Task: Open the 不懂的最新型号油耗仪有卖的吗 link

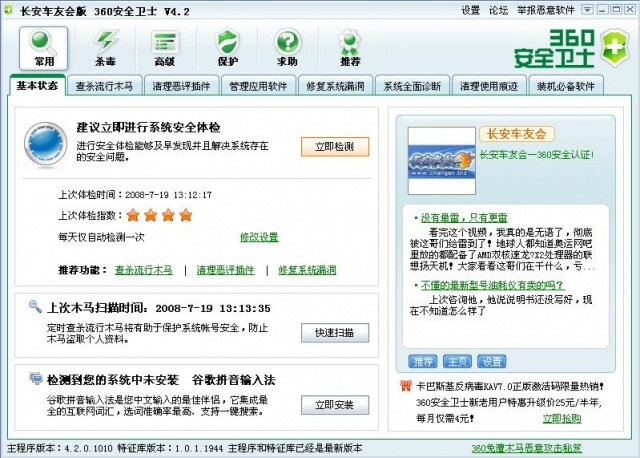Action: coord(492,285)
